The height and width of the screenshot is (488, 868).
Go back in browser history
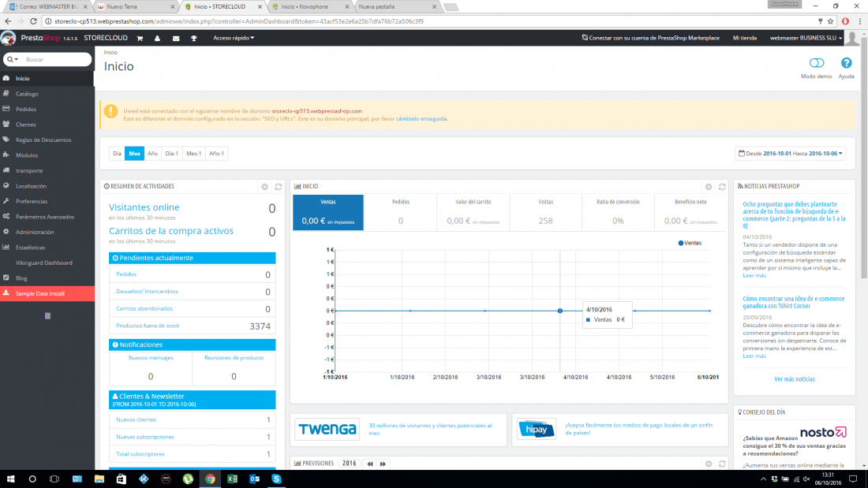tap(8, 21)
